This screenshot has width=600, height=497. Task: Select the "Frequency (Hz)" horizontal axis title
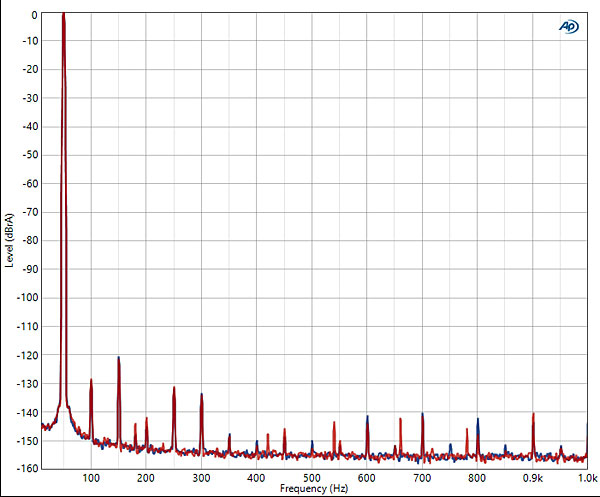[314, 489]
